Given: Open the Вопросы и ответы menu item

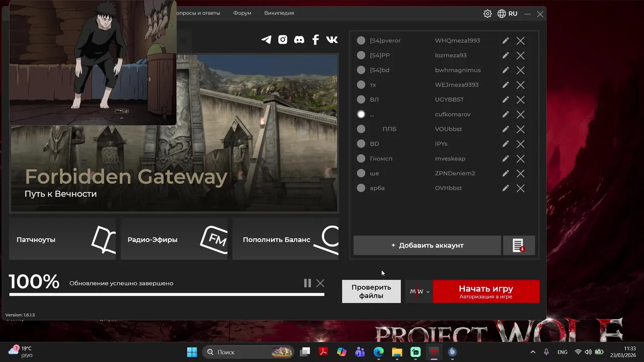Looking at the screenshot, I should tap(198, 13).
